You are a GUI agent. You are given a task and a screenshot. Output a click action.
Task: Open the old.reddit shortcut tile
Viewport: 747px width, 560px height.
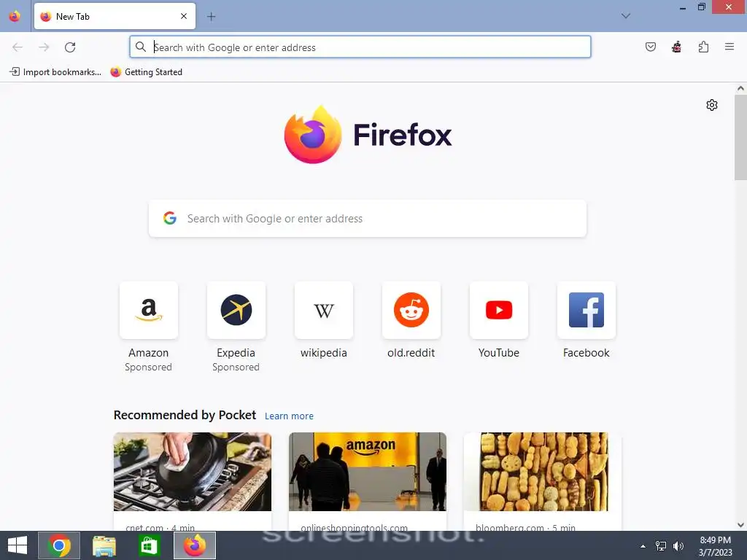pyautogui.click(x=411, y=311)
